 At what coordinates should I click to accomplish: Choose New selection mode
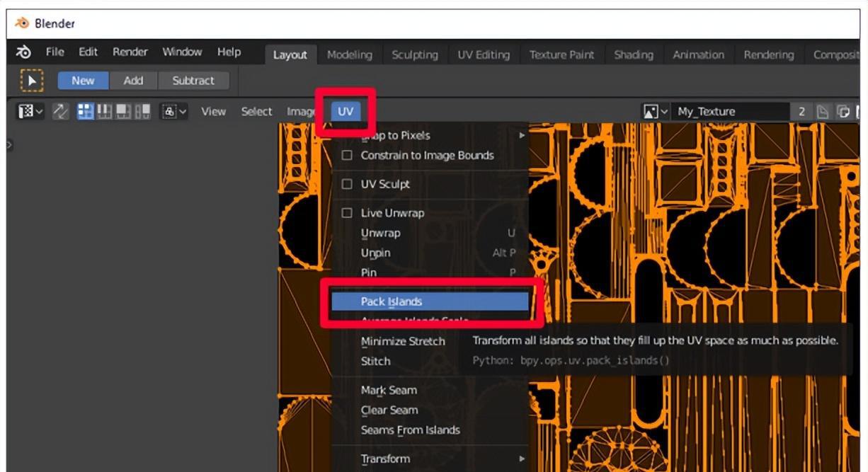pyautogui.click(x=83, y=81)
